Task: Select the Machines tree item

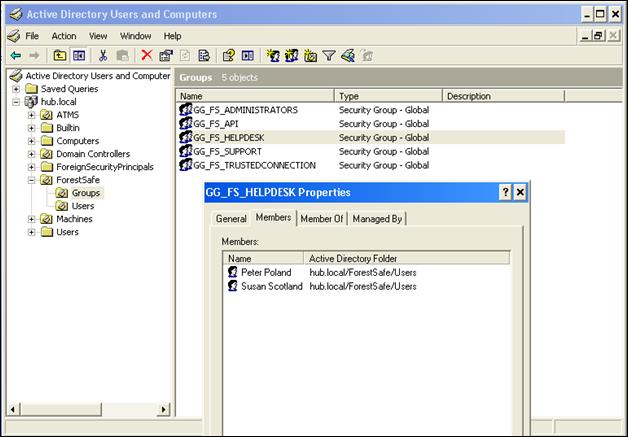Action: coord(74,219)
